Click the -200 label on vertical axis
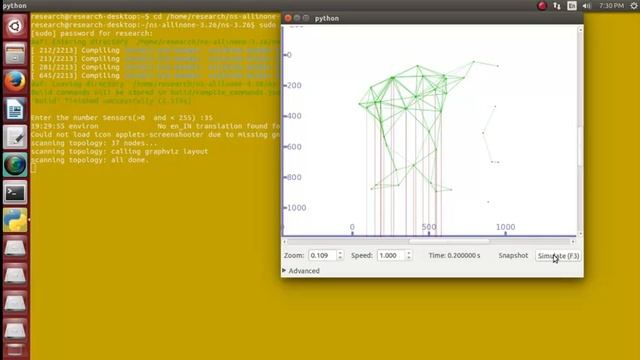The image size is (640, 360). tap(293, 85)
